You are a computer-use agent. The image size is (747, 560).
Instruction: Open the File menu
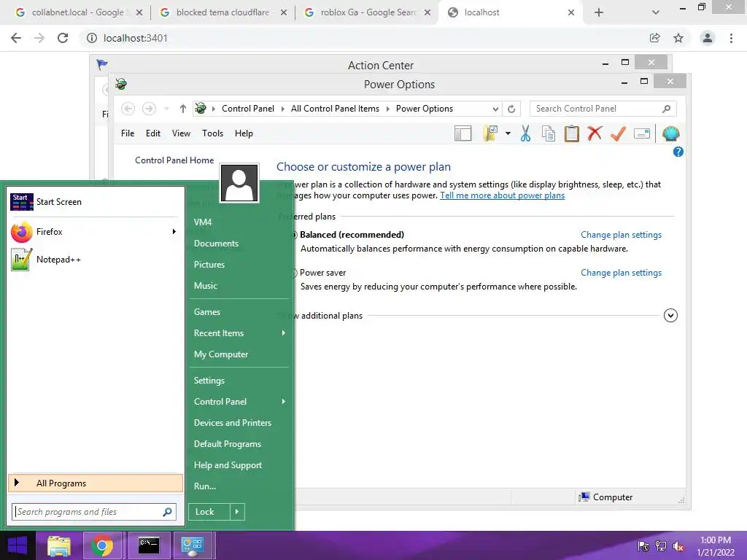[128, 134]
